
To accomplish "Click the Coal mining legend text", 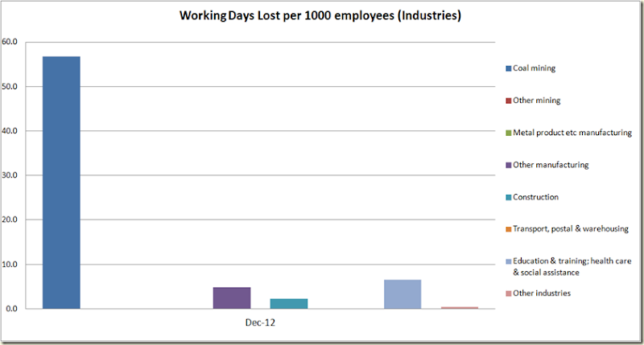I will (534, 68).
